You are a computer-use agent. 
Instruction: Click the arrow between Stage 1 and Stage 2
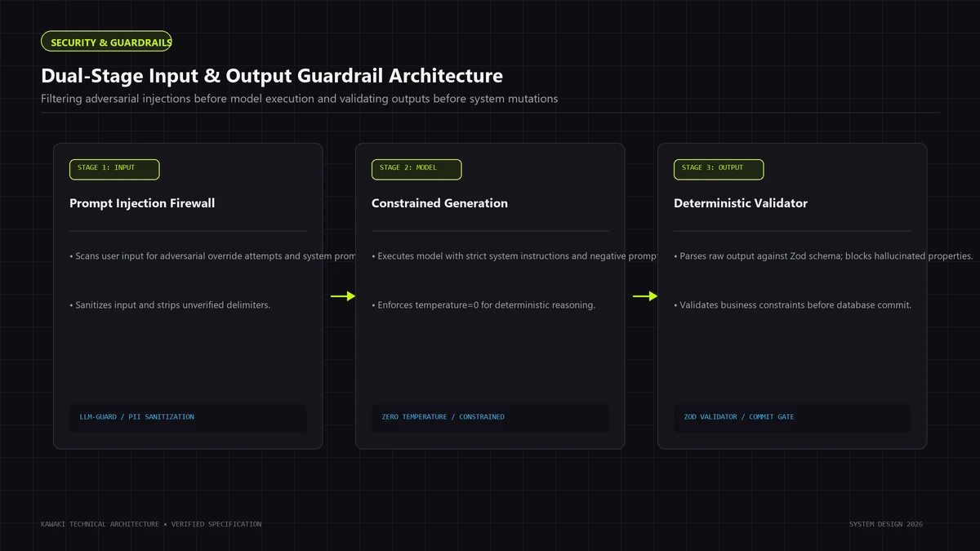pyautogui.click(x=343, y=296)
